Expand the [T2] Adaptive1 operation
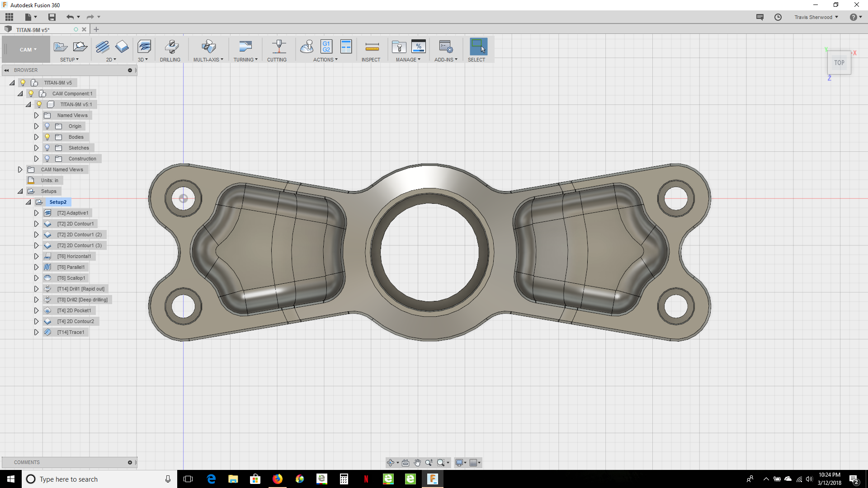Viewport: 868px width, 488px height. click(x=36, y=213)
